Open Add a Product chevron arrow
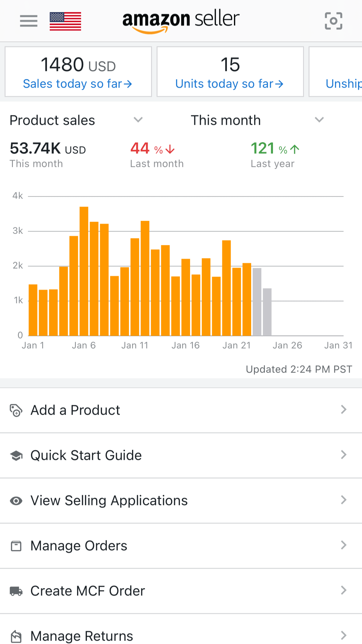The height and width of the screenshot is (644, 362). (x=344, y=410)
